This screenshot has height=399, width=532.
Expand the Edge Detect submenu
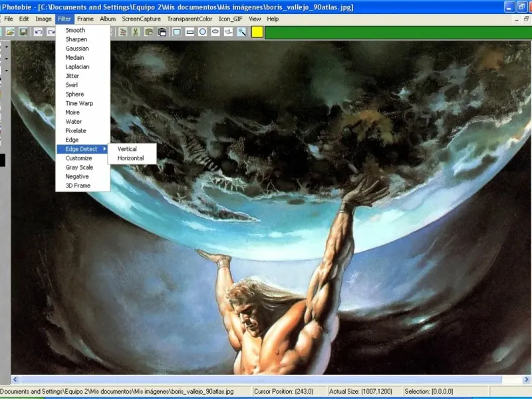82,149
